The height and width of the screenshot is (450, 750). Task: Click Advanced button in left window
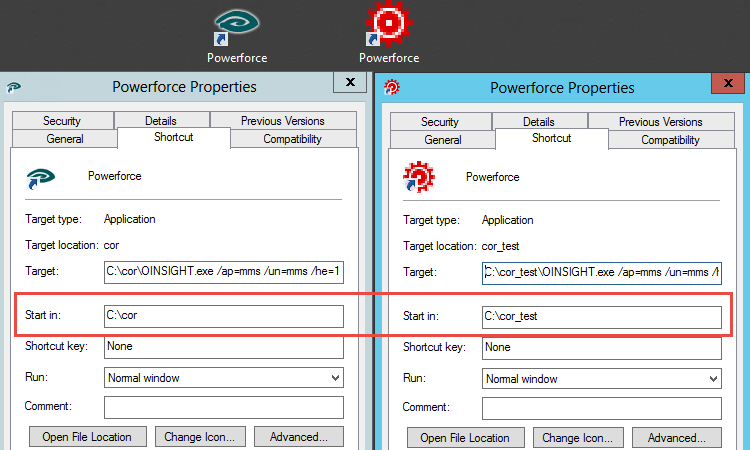point(299,437)
